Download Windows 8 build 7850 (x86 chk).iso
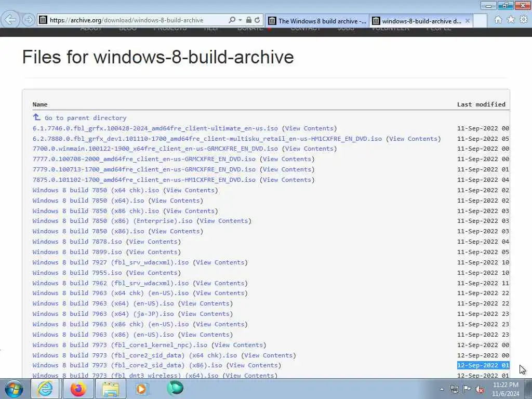This screenshot has width=532, height=399. point(96,211)
